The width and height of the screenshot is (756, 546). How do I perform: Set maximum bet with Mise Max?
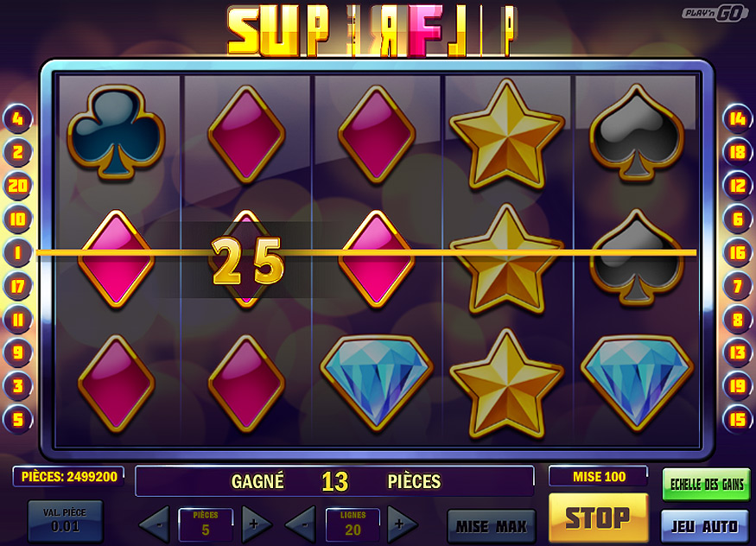pos(492,526)
